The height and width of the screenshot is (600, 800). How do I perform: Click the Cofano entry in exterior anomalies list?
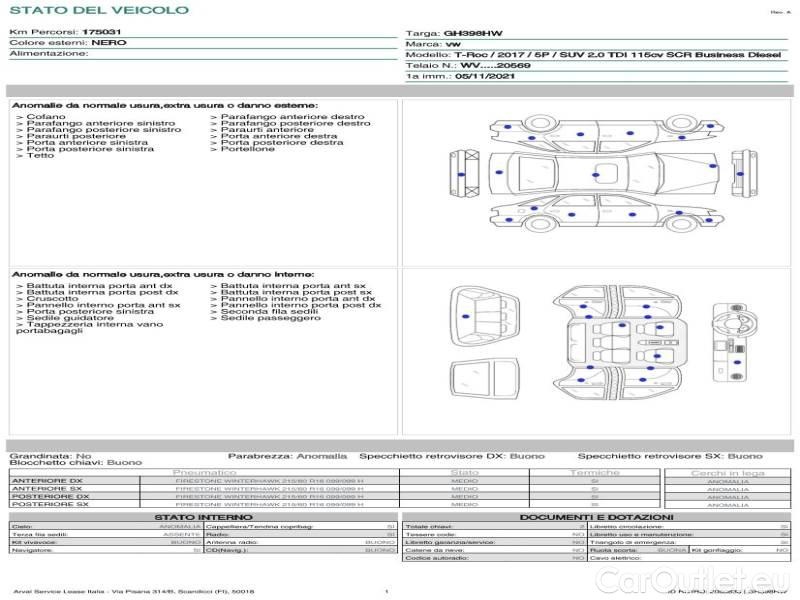coord(46,117)
